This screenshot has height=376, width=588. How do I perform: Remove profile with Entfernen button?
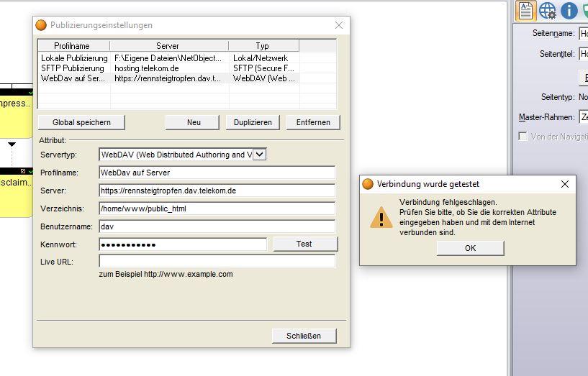[313, 122]
